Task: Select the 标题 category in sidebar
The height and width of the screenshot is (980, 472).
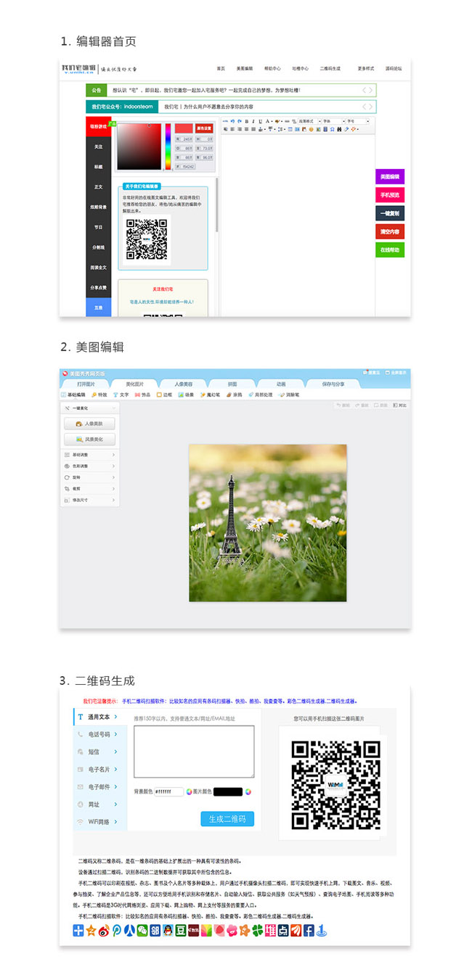Action: tap(98, 167)
